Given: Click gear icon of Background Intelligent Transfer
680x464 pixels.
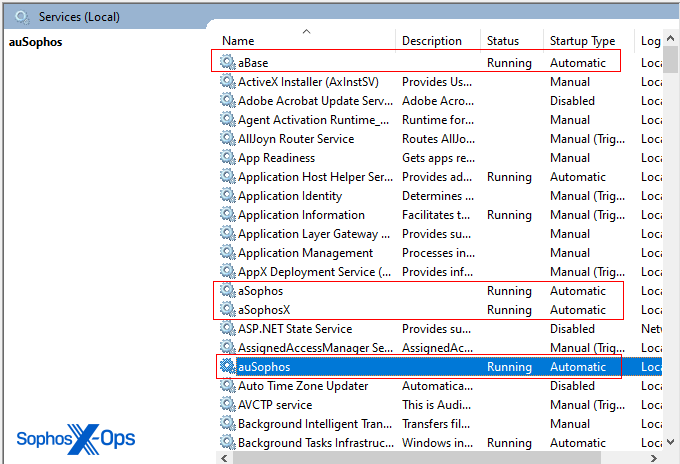Looking at the screenshot, I should coord(228,423).
